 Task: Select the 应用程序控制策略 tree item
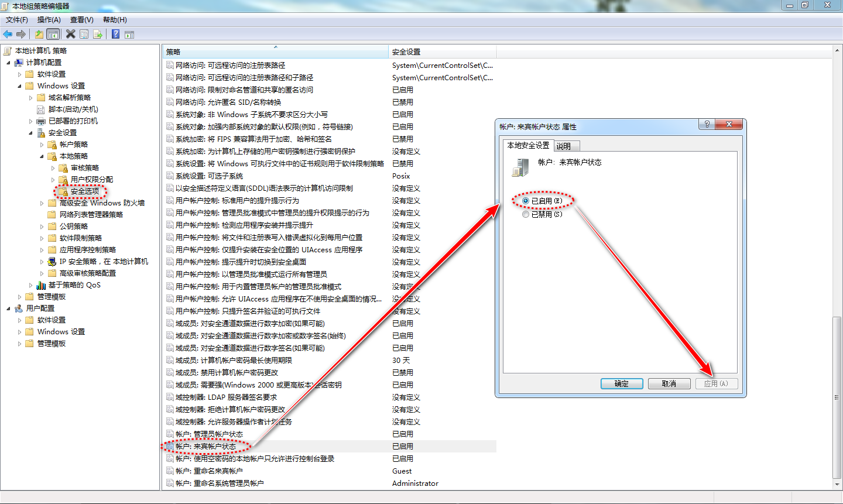pyautogui.click(x=88, y=250)
